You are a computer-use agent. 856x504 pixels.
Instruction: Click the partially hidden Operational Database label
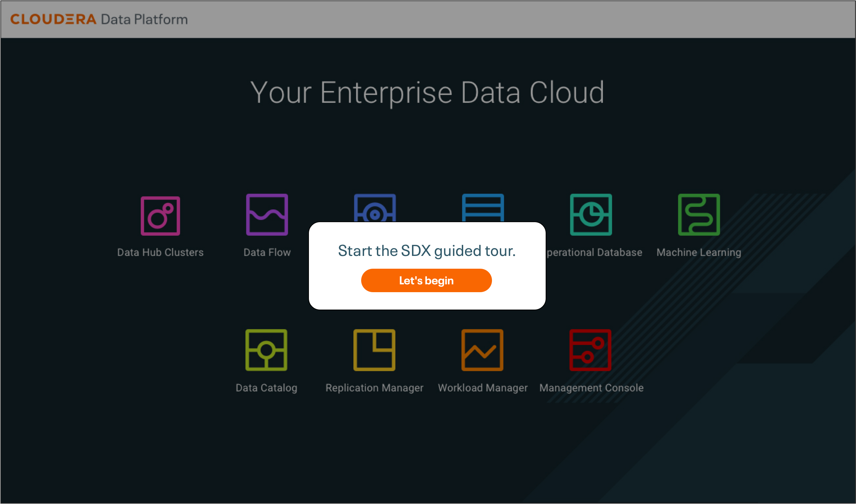pyautogui.click(x=594, y=252)
